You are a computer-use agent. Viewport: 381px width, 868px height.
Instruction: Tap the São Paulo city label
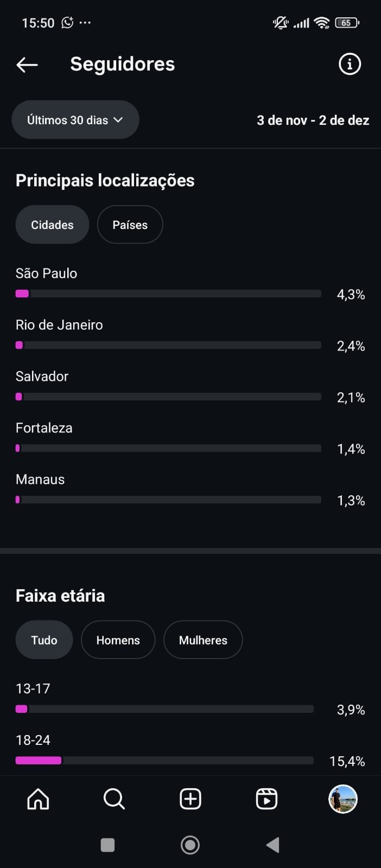(x=46, y=273)
